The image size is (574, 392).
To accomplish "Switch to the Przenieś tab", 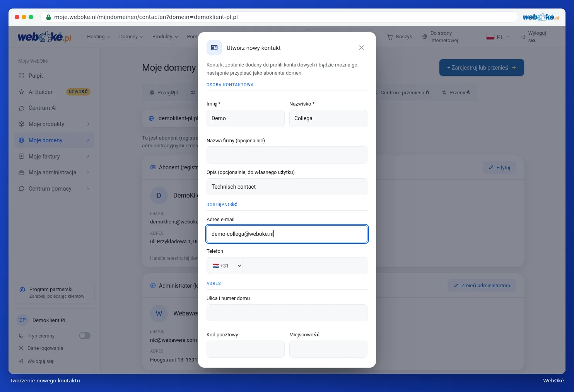I will [456, 92].
